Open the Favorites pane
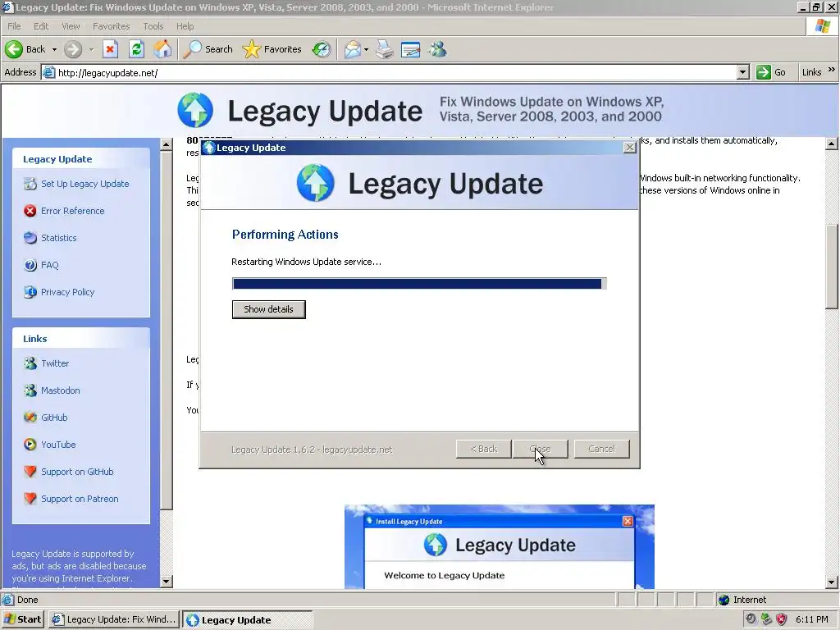The image size is (840, 630). [x=272, y=49]
